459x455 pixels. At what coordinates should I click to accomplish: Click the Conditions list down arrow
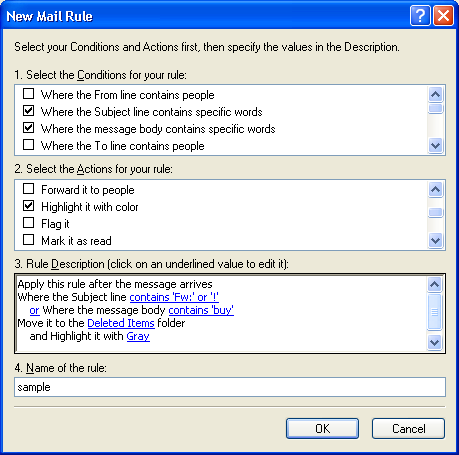[435, 145]
